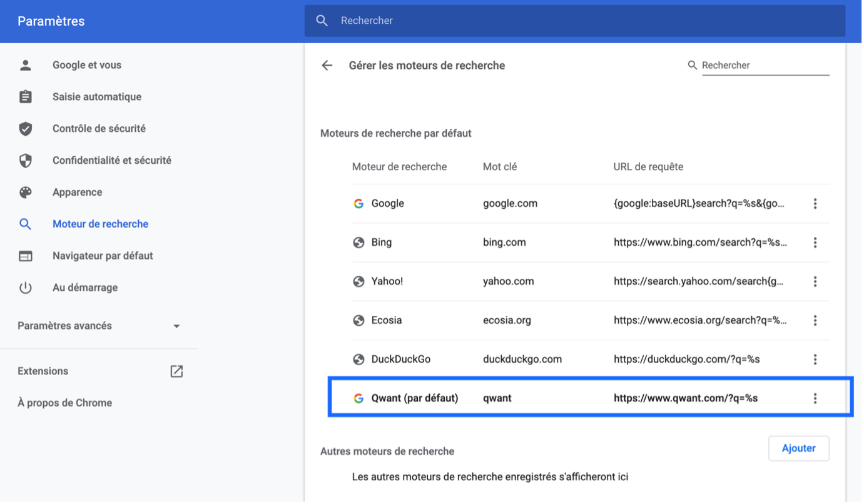Open the three-dot menu for Google
Viewport: 864px width, 504px height.
815,203
